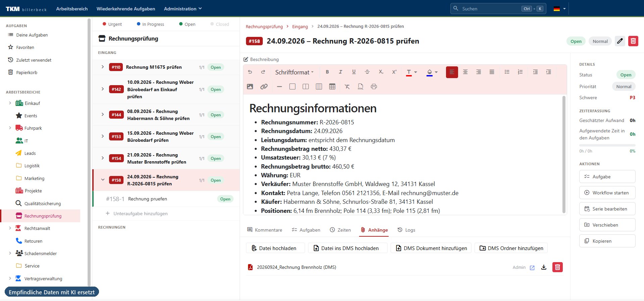Screen dimensions: 644x301
Task: Expand the Einkauf workspace in the sidebar
Action: point(10,103)
